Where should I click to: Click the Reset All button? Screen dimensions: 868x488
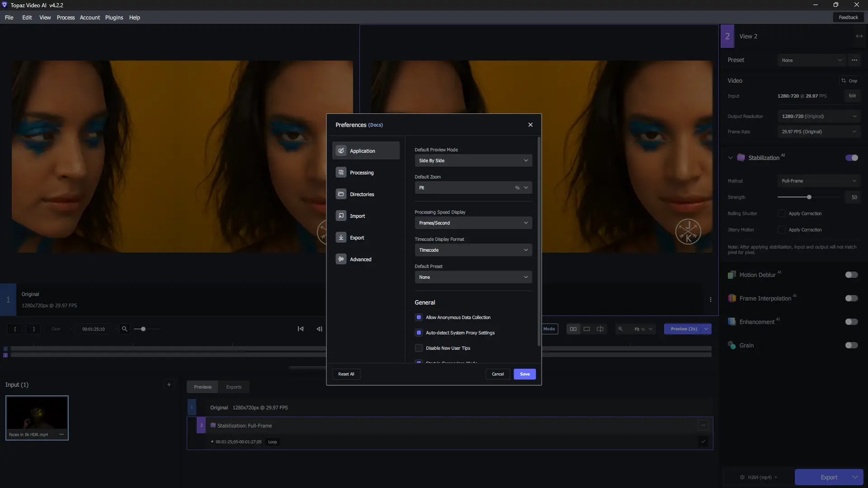coord(346,374)
